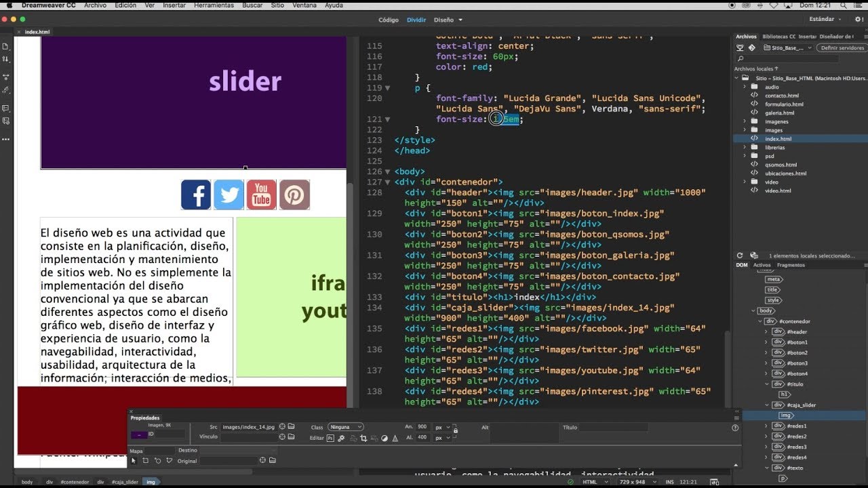The image size is (868, 488).
Task: Expand the imagenes folder in Archivos
Action: 745,121
